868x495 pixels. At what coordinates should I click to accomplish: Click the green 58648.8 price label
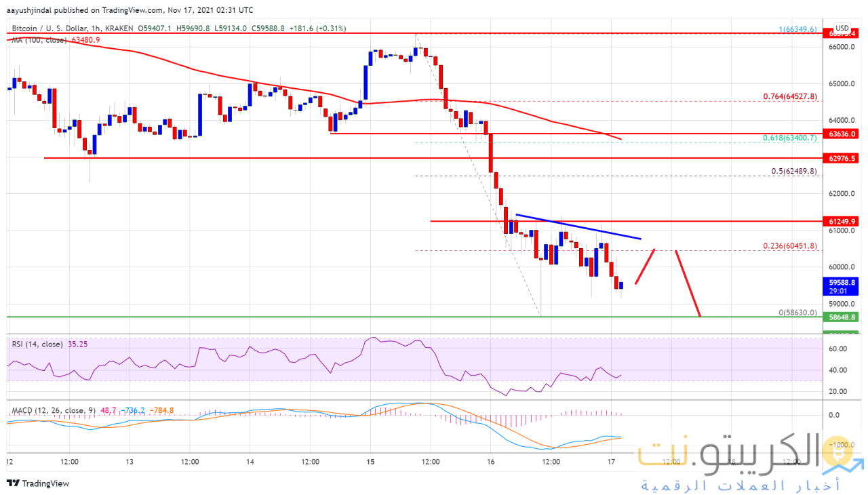point(841,316)
